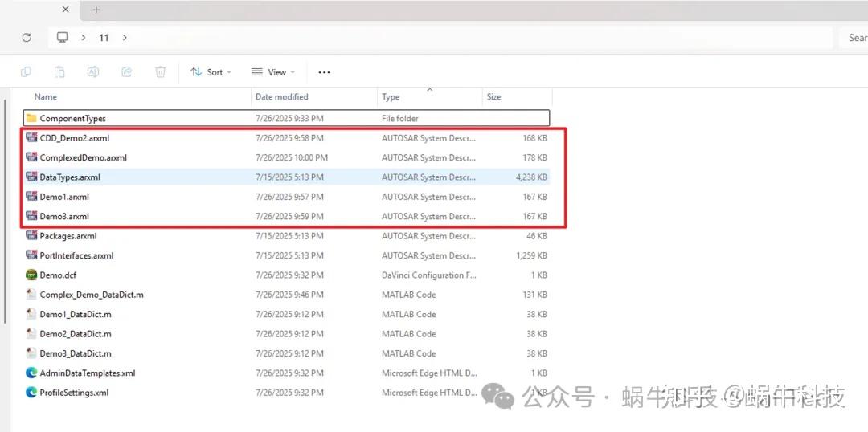Select the Demo3.arxml file icon
The width and height of the screenshot is (868, 432).
tap(31, 216)
